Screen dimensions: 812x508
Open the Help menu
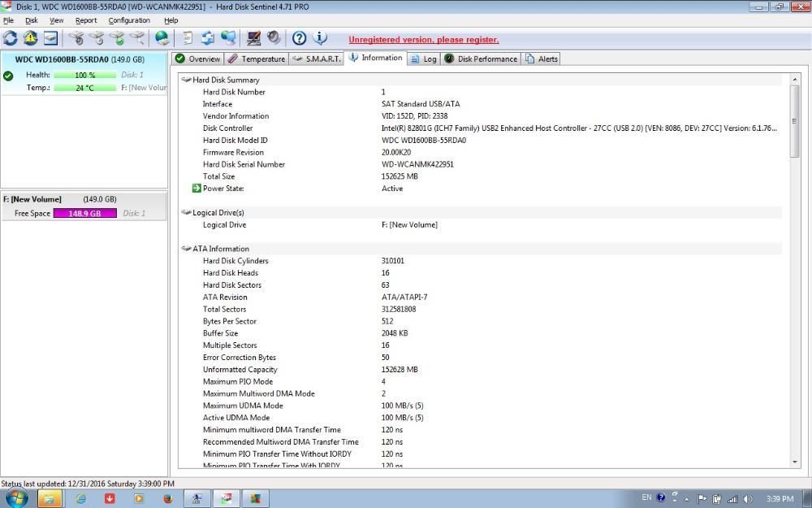pyautogui.click(x=171, y=20)
